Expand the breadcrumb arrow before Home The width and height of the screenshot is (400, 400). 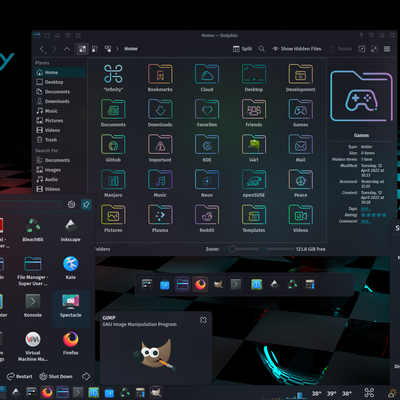pos(117,49)
